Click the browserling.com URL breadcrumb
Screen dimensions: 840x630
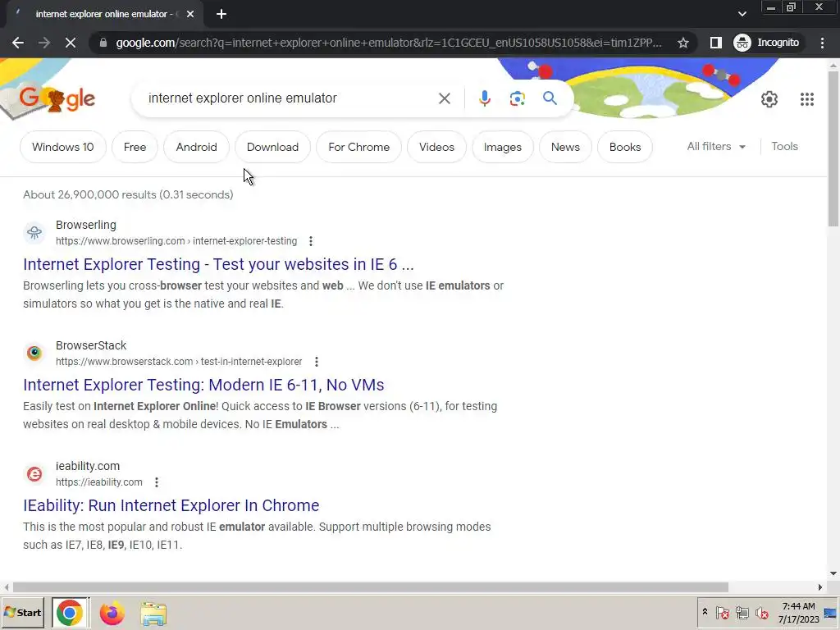point(176,241)
